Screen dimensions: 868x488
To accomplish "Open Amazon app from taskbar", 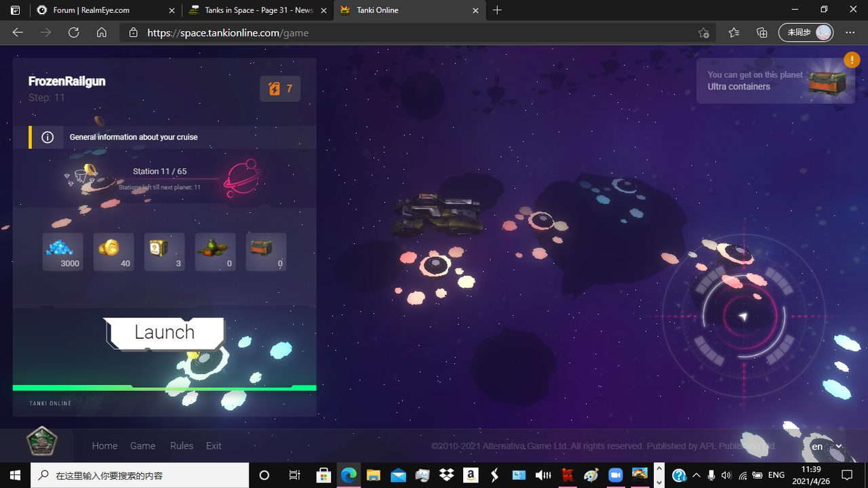I will (471, 475).
